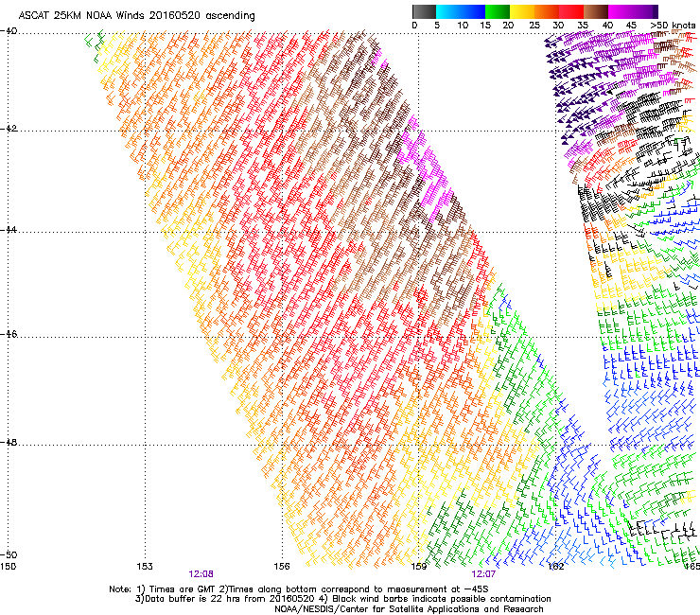Pick the cyan-blue 5-15 knots legend swatch
The width and height of the screenshot is (700, 615).
(x=461, y=11)
